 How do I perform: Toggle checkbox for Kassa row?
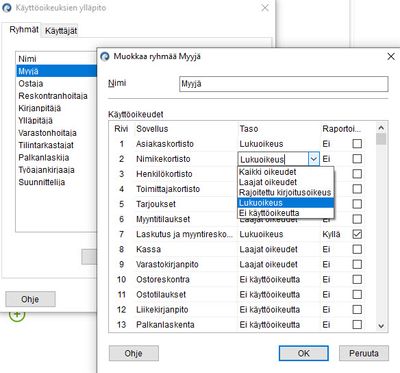point(357,249)
